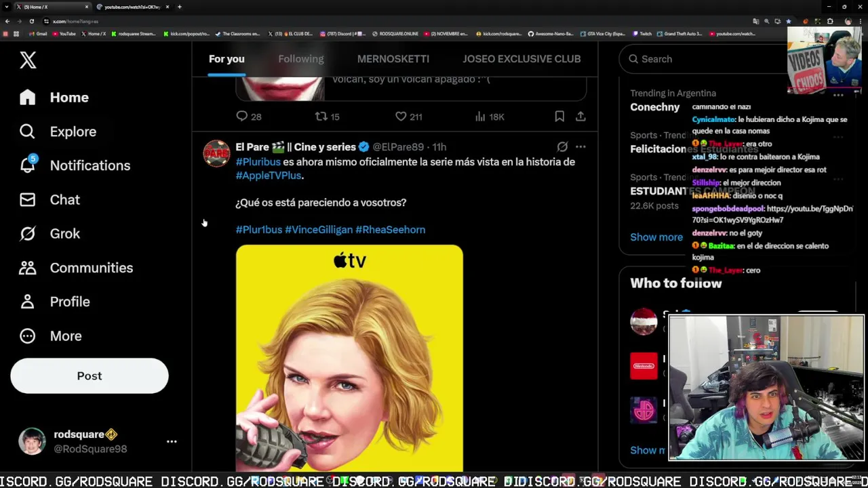Open El Pare profile avatar

pos(217,153)
